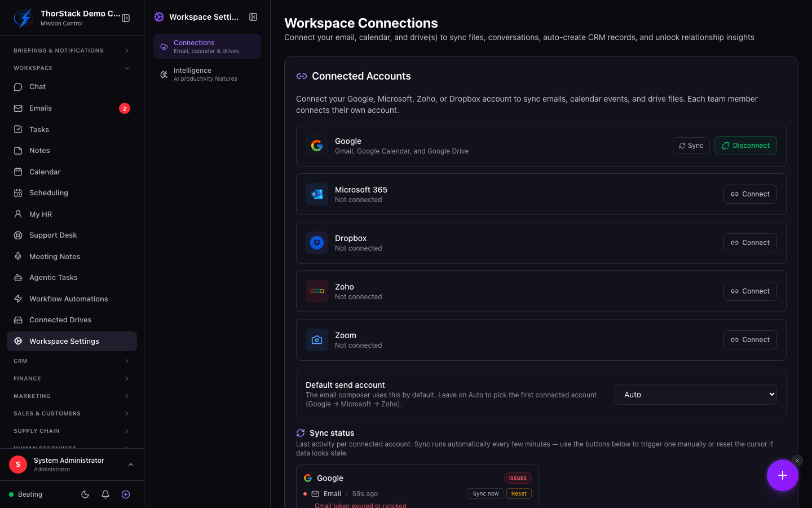Viewport: 812px width, 508px height.
Task: Click the Google logo in Sync status card
Action: pos(308,478)
